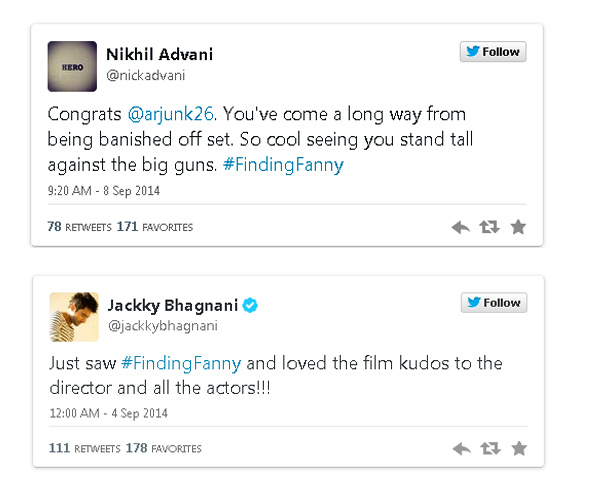Reply to Jackky Bhagnani's tweet
The height and width of the screenshot is (500, 600).
click(x=461, y=449)
